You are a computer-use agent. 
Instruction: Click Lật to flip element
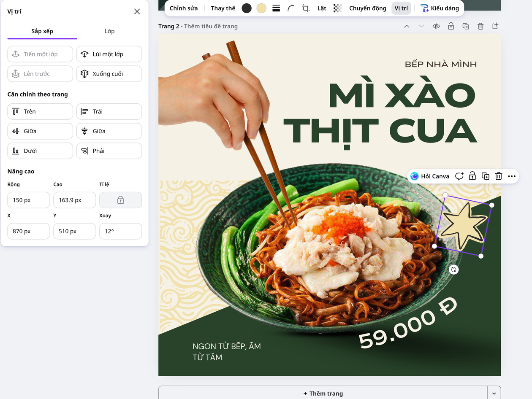(x=322, y=8)
